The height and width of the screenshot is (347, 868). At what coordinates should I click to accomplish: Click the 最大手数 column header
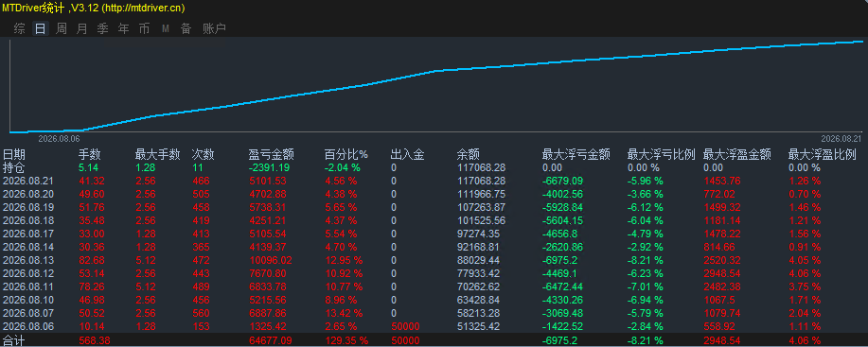[x=158, y=154]
